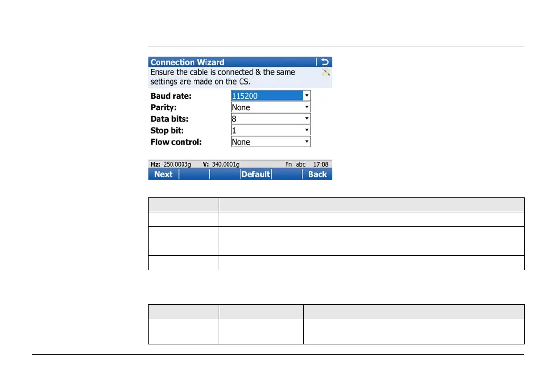Click the Next softkey button
The height and width of the screenshot is (392, 556).
(164, 174)
